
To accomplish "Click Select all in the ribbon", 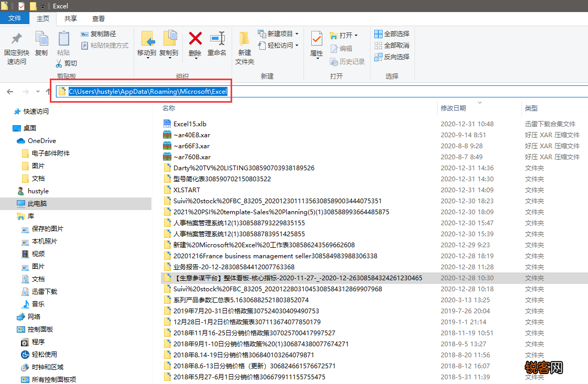I will pos(392,34).
